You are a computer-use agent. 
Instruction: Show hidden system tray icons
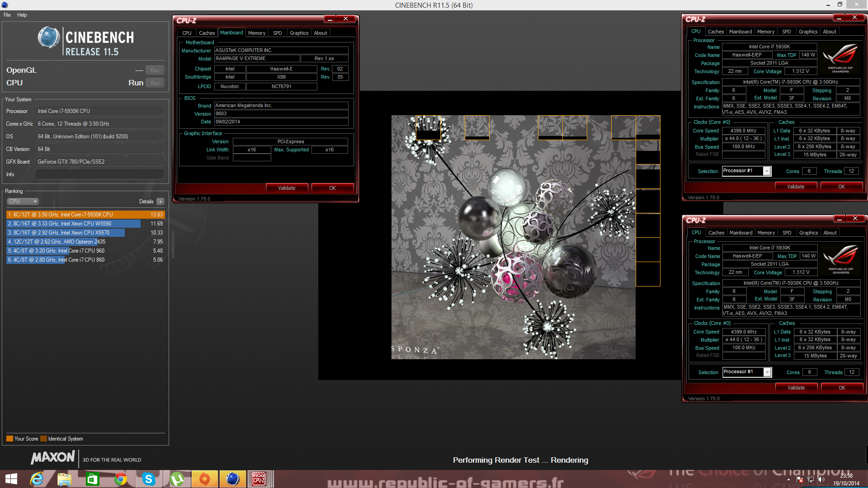[x=788, y=479]
